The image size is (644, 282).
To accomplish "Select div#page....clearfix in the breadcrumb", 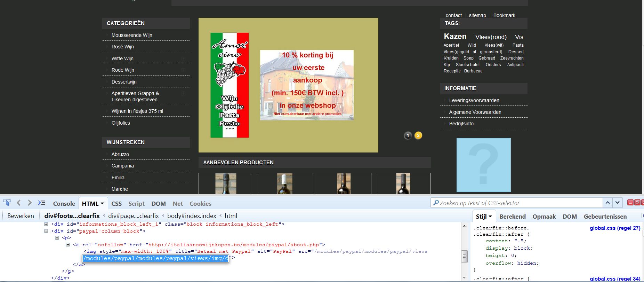I will [133, 216].
